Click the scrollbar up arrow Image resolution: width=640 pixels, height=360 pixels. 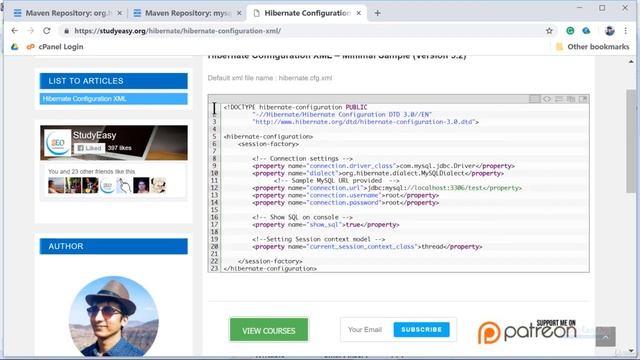pyautogui.click(x=631, y=62)
